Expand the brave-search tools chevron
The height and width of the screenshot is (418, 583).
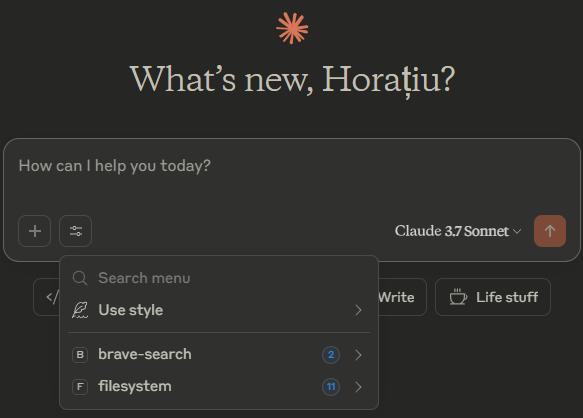358,355
